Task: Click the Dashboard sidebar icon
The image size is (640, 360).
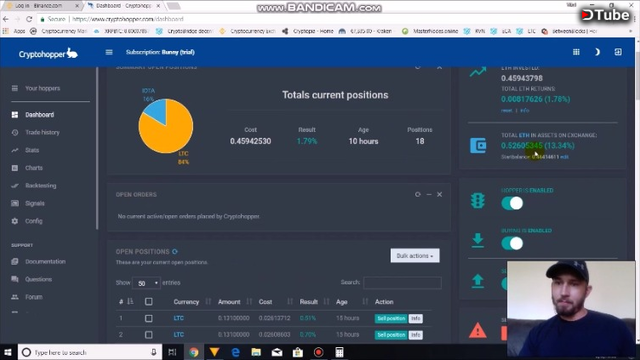Action: click(15, 115)
